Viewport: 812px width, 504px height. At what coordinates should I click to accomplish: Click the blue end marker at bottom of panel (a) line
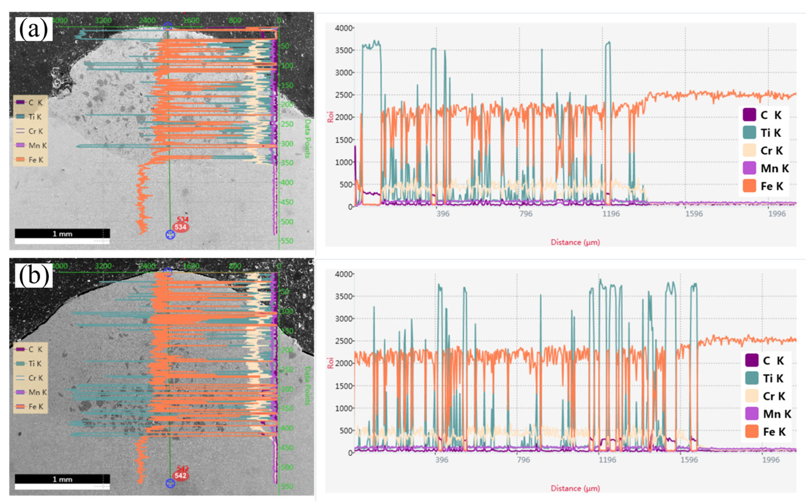tap(170, 235)
